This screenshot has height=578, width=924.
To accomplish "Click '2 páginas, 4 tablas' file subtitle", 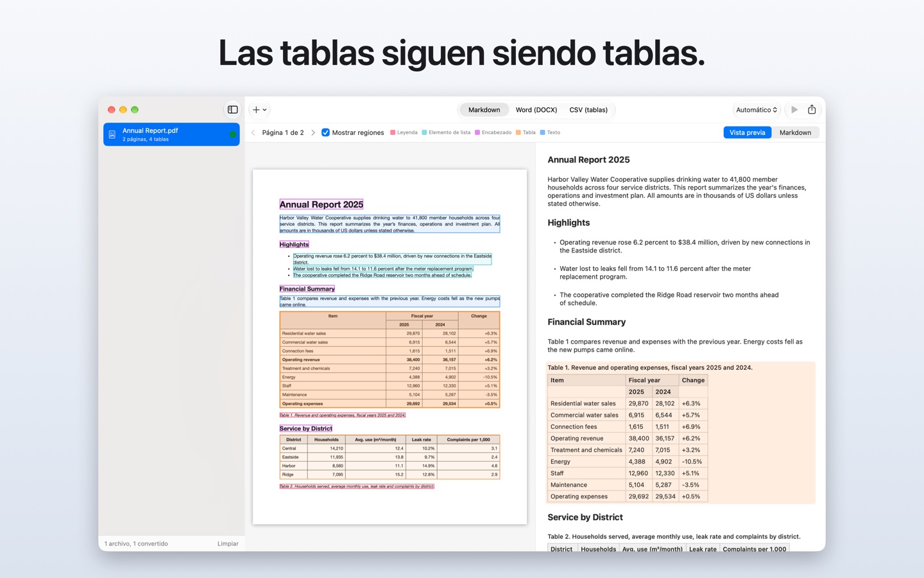I will (x=146, y=139).
